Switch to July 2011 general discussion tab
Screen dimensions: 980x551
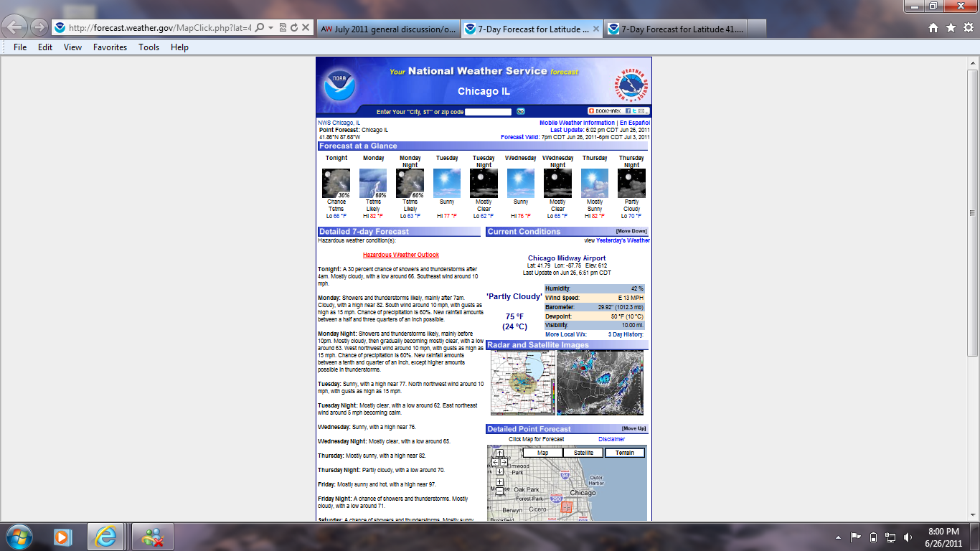point(388,29)
